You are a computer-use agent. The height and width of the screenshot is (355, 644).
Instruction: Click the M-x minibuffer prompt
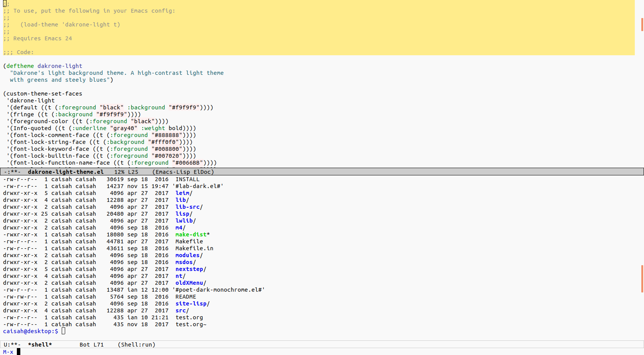pyautogui.click(x=8, y=352)
